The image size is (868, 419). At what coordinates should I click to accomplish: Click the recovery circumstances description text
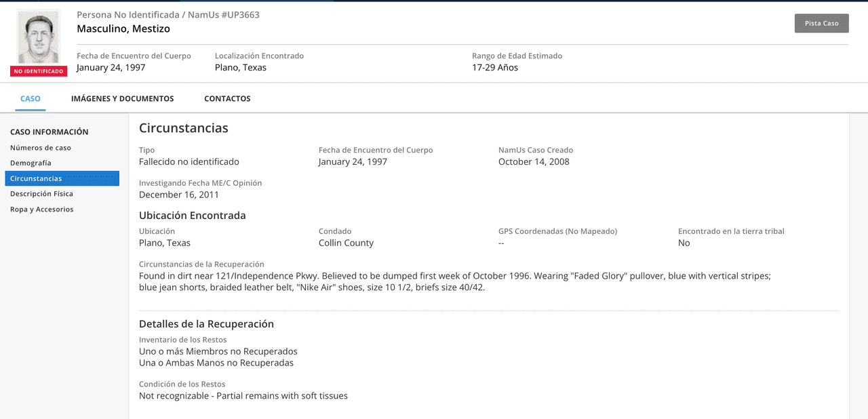[454, 281]
